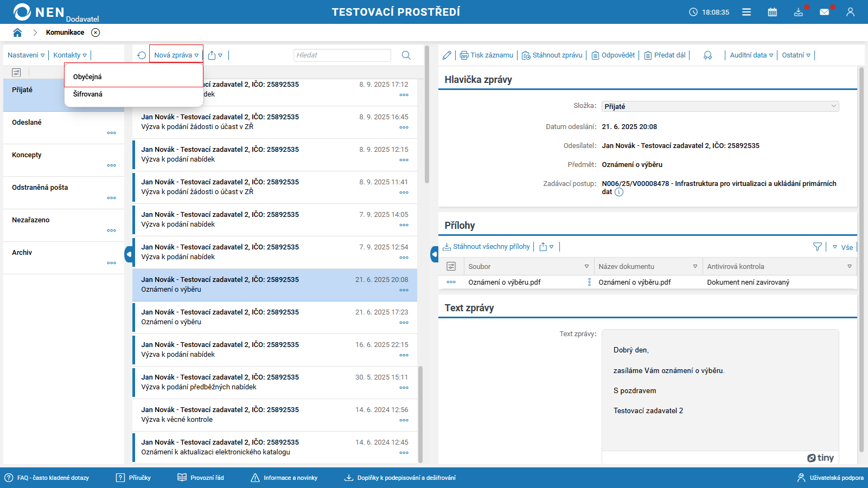Open the mail envelope notifications
Image resolution: width=868 pixels, height=488 pixels.
pyautogui.click(x=825, y=12)
